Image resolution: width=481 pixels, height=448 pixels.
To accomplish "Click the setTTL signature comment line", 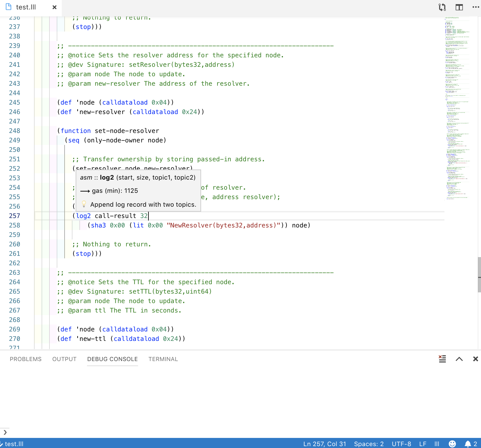I will coord(135,291).
